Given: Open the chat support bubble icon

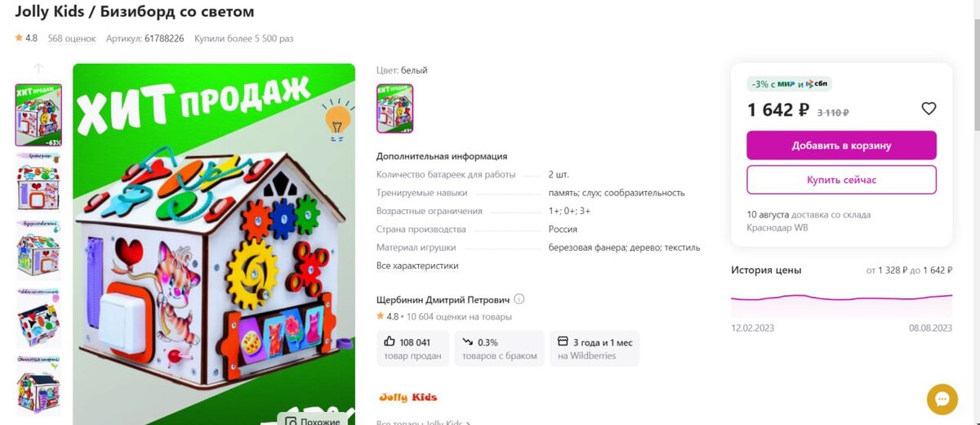Looking at the screenshot, I should coord(942,399).
